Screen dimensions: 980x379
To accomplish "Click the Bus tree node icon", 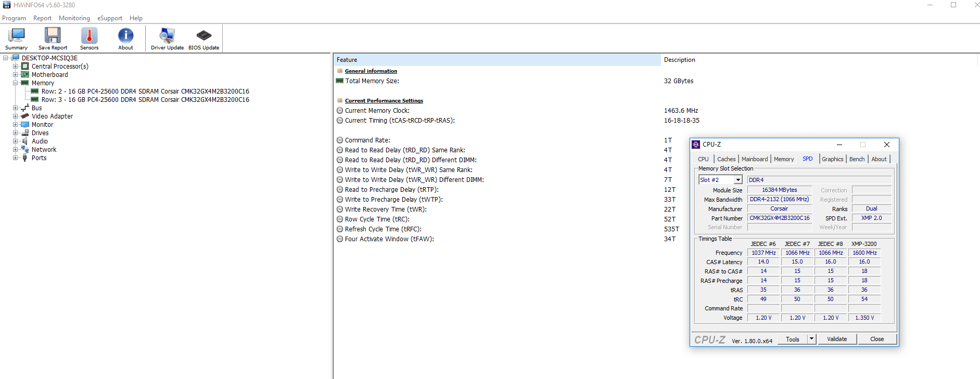I will click(25, 108).
